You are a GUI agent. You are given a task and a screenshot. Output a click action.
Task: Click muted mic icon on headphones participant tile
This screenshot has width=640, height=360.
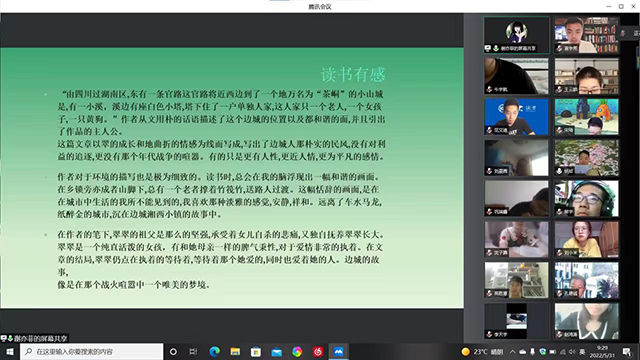(559, 212)
